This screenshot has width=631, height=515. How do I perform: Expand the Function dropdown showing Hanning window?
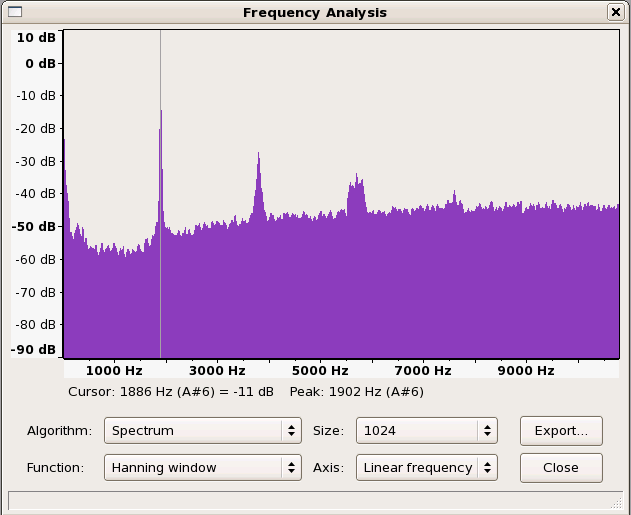[x=205, y=467]
